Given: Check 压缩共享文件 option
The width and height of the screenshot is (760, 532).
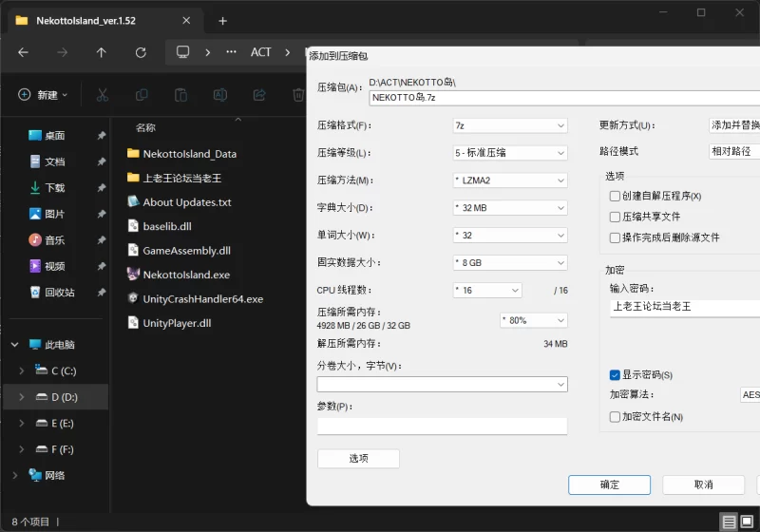Looking at the screenshot, I should click(x=615, y=217).
